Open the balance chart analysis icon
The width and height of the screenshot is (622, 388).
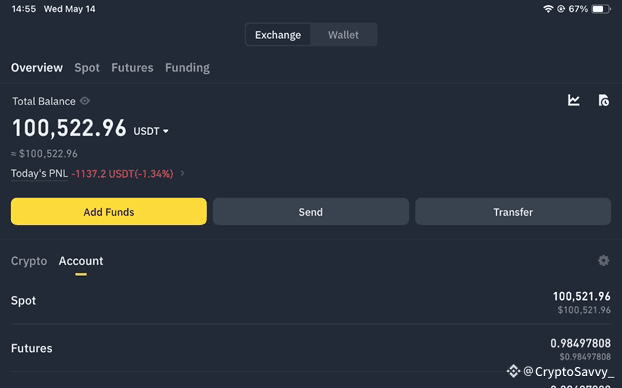pyautogui.click(x=574, y=100)
